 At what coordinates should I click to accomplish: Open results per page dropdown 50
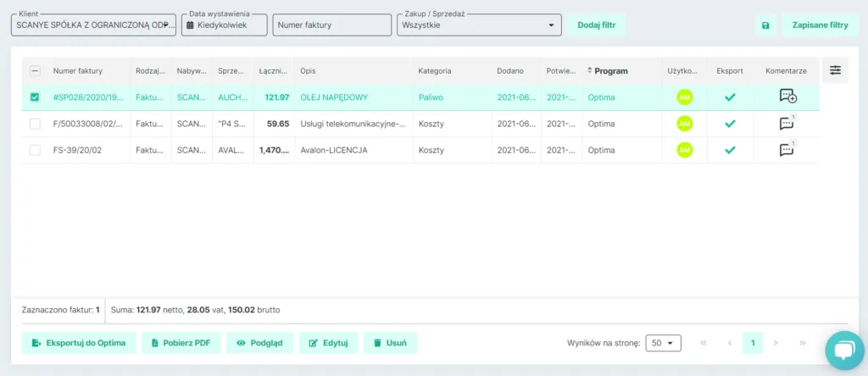click(x=663, y=343)
